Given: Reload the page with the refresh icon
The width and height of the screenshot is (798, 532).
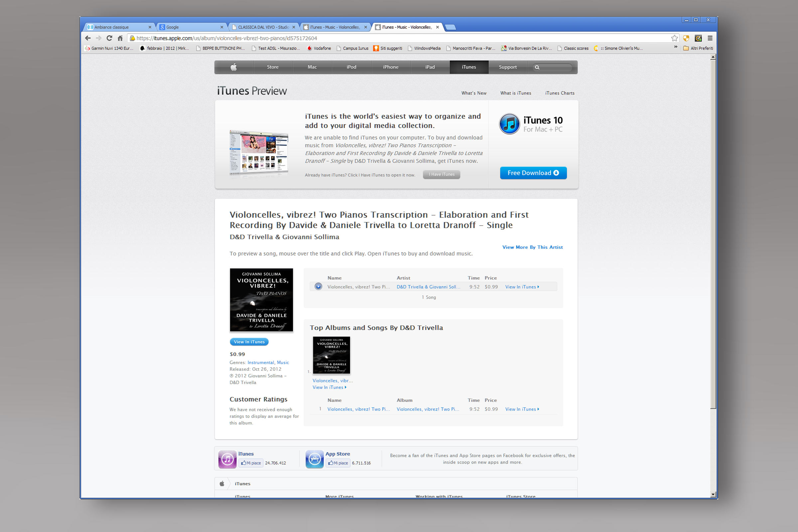Looking at the screenshot, I should pyautogui.click(x=109, y=38).
